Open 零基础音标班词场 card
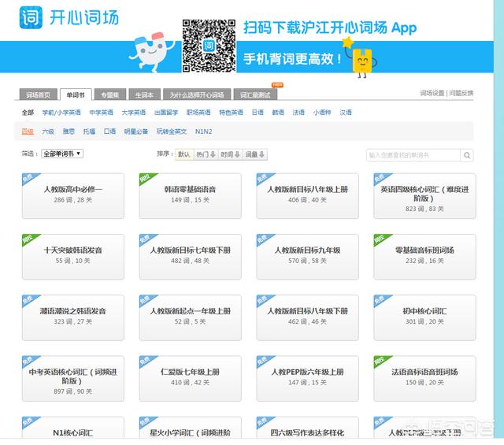Viewport: 504px width, 445px height. pyautogui.click(x=424, y=257)
